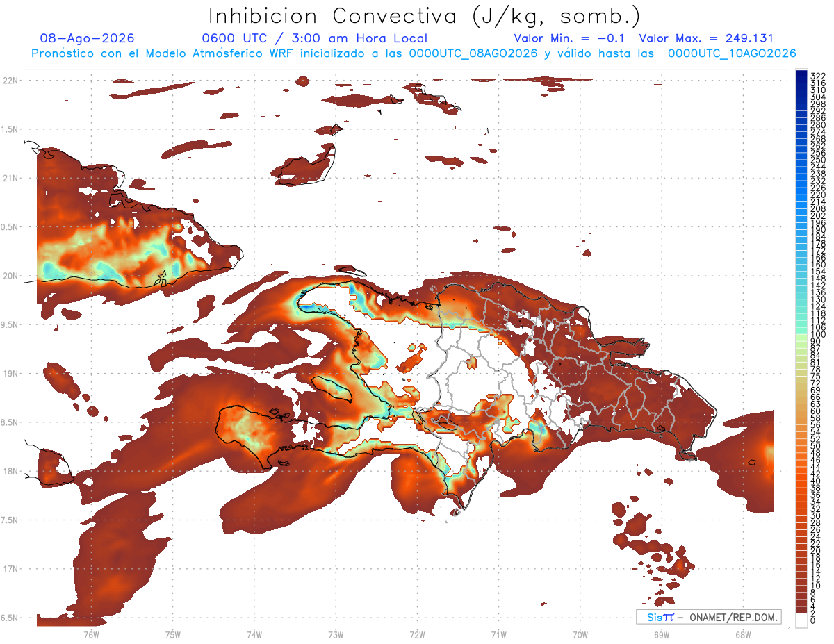This screenshot has width=834, height=644.
Task: Click the color bar value 30
Action: [x=815, y=515]
